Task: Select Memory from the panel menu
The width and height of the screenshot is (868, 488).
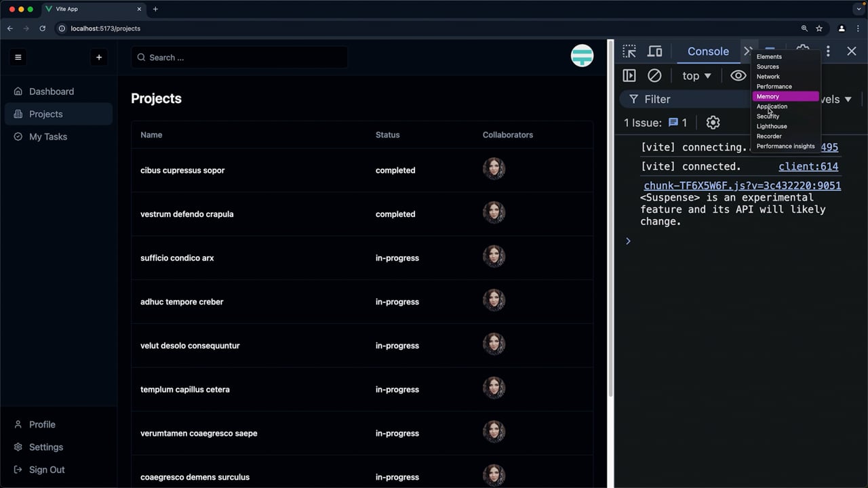Action: (x=786, y=96)
